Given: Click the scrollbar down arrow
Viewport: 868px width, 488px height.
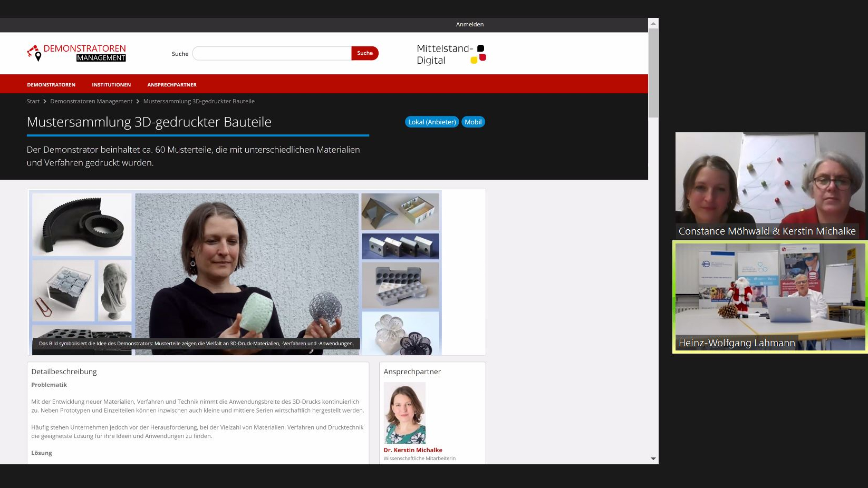Looking at the screenshot, I should tap(653, 459).
